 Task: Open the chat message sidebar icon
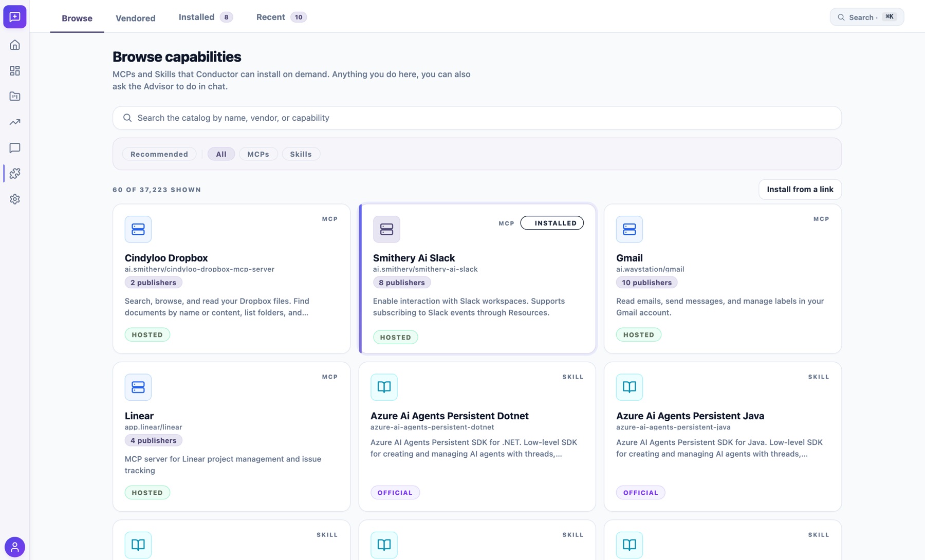tap(15, 147)
